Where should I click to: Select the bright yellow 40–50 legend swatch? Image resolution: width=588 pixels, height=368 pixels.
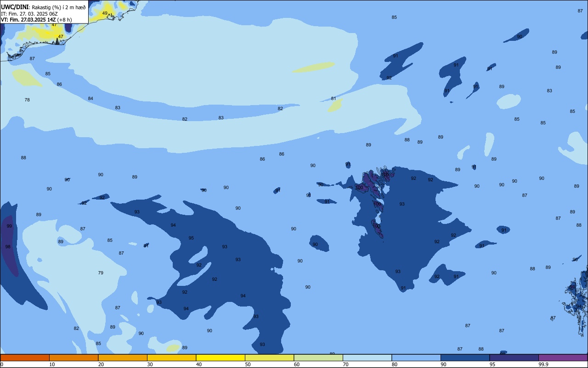coord(220,357)
